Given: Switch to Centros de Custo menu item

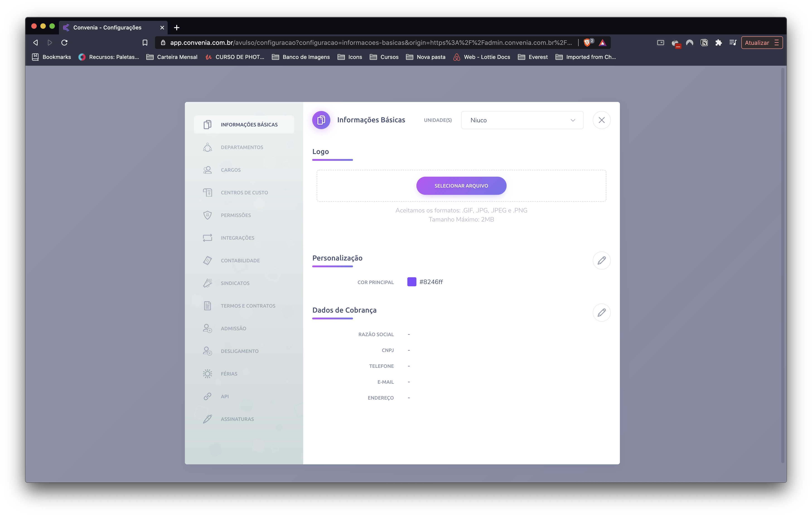Looking at the screenshot, I should click(x=244, y=193).
